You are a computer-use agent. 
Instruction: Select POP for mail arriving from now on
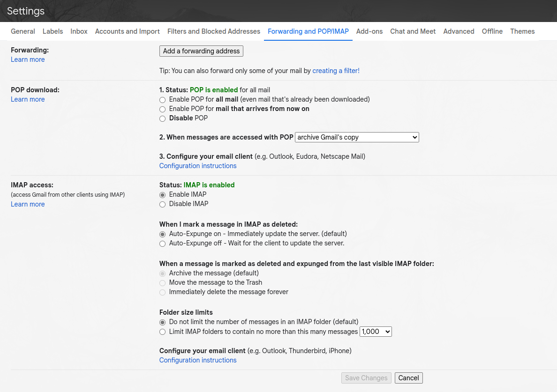(x=162, y=109)
